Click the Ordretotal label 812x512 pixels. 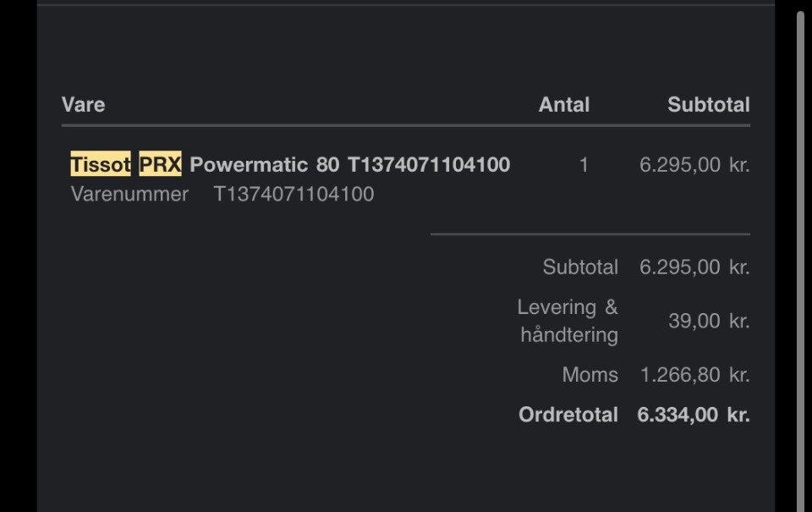pyautogui.click(x=568, y=415)
